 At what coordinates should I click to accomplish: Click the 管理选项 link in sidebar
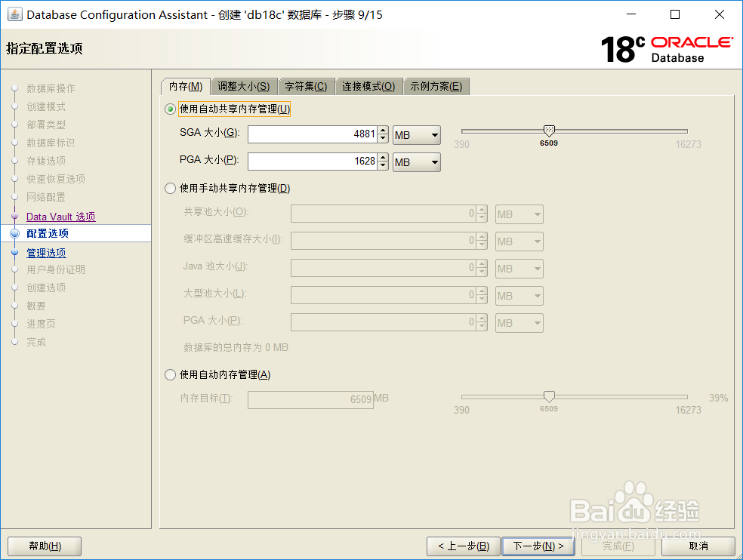pyautogui.click(x=46, y=252)
